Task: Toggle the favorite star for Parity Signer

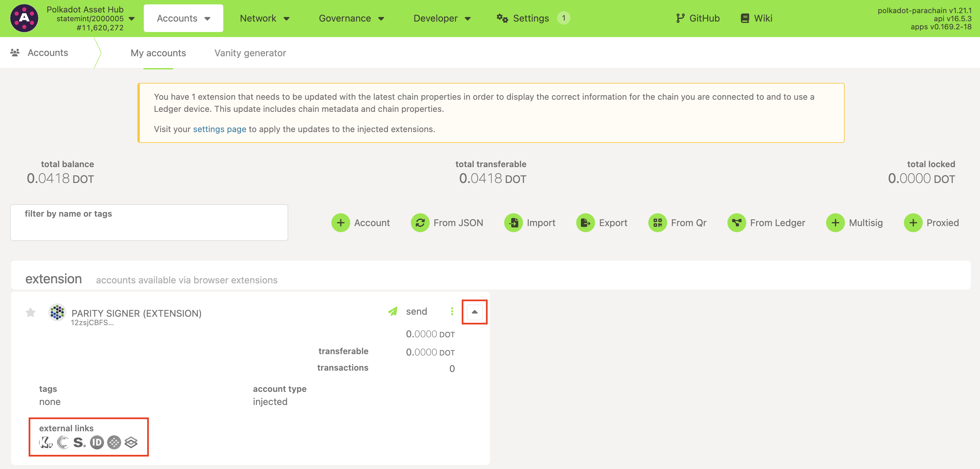Action: 30,313
